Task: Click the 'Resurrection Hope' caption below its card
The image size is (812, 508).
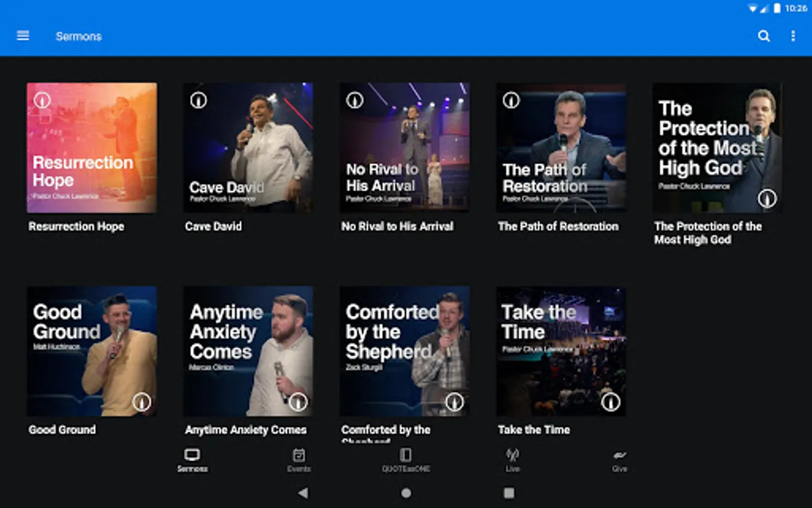Action: (76, 226)
